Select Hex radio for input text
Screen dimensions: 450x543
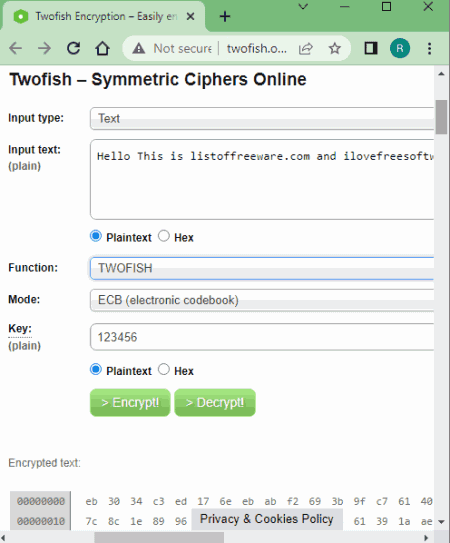(x=164, y=236)
